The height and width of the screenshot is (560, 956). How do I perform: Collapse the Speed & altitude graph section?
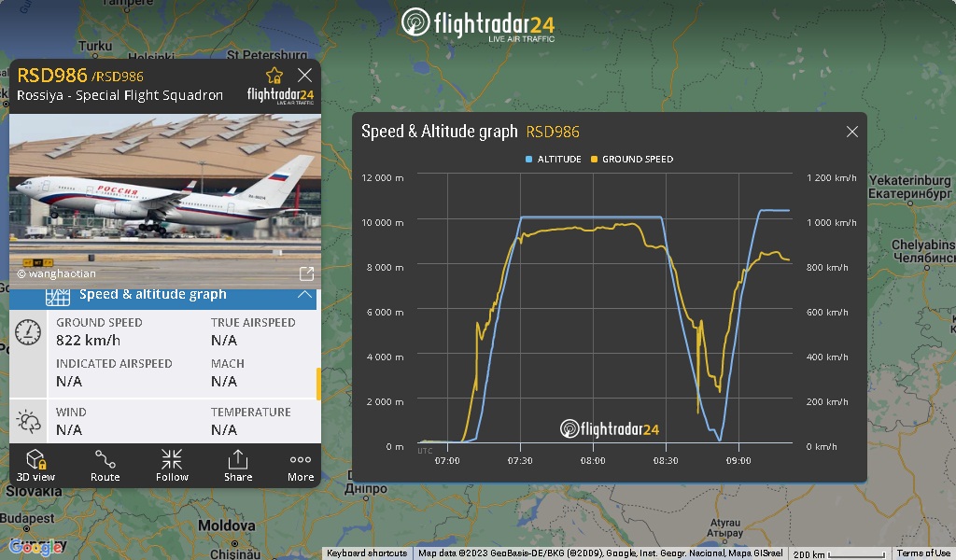coord(304,295)
